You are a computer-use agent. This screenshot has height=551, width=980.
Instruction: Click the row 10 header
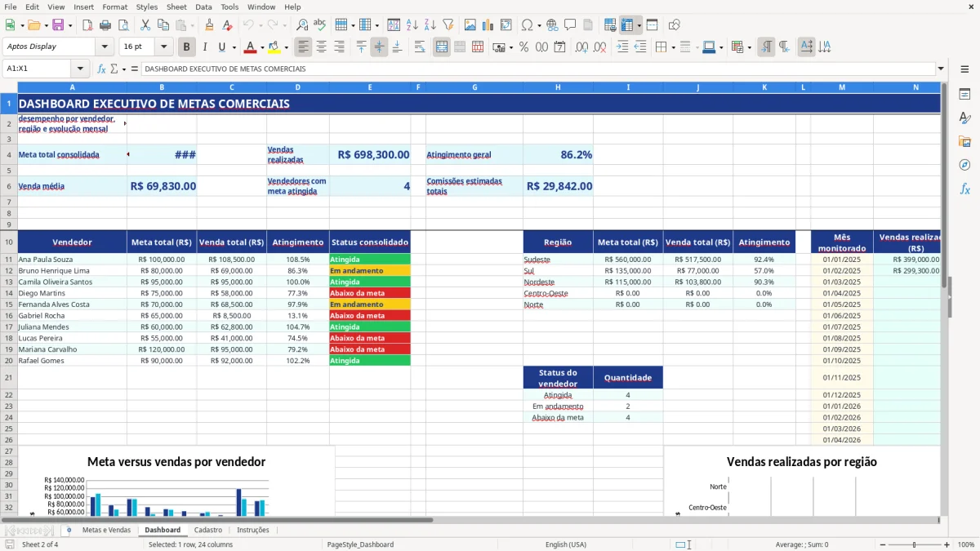[x=8, y=242]
